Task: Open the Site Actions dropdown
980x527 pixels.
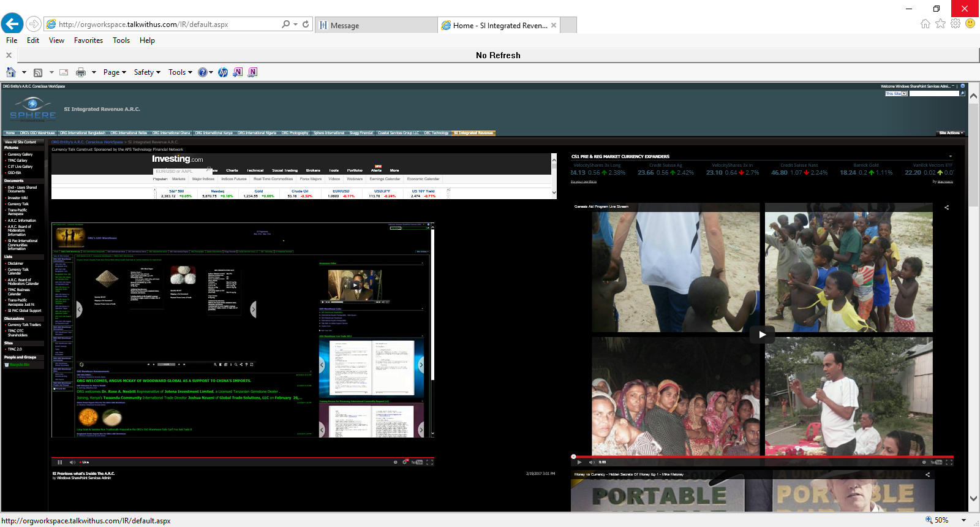Action: 951,133
